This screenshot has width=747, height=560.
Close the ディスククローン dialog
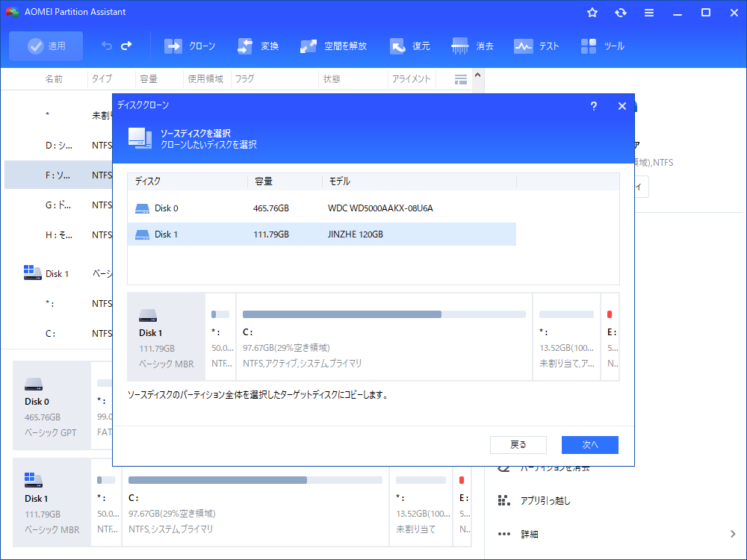tap(622, 106)
